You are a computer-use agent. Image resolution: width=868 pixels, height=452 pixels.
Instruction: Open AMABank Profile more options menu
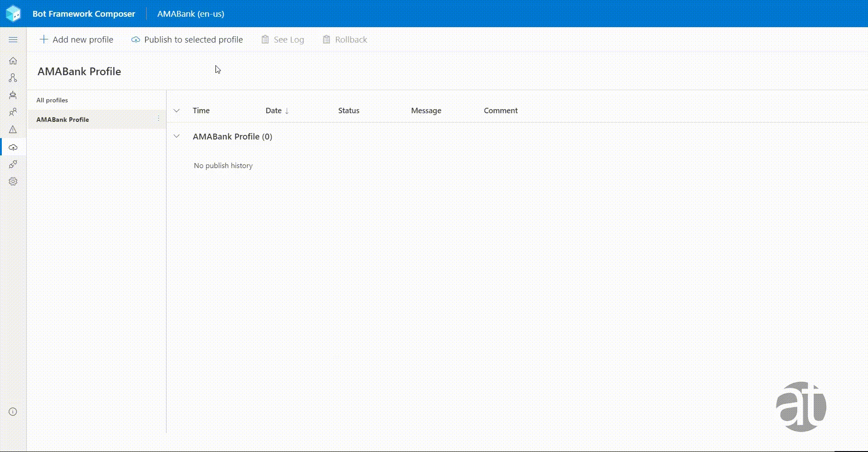(x=158, y=119)
